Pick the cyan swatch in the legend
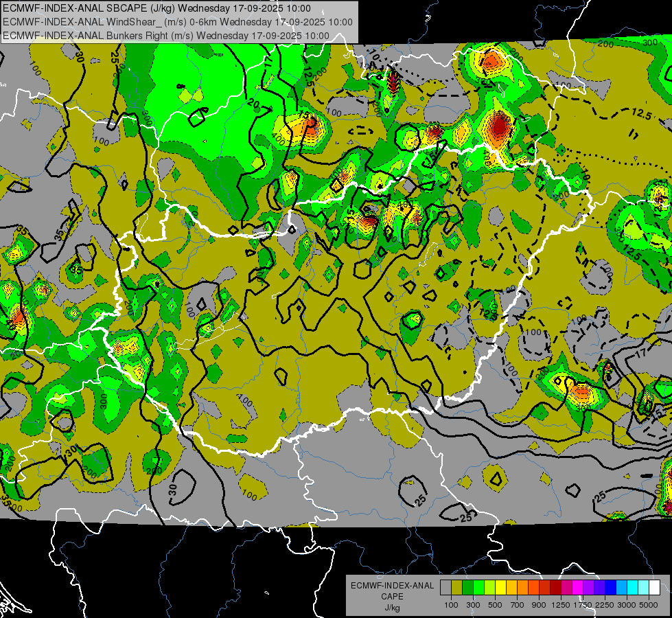Viewport: 672px width, 618px height. tap(633, 587)
